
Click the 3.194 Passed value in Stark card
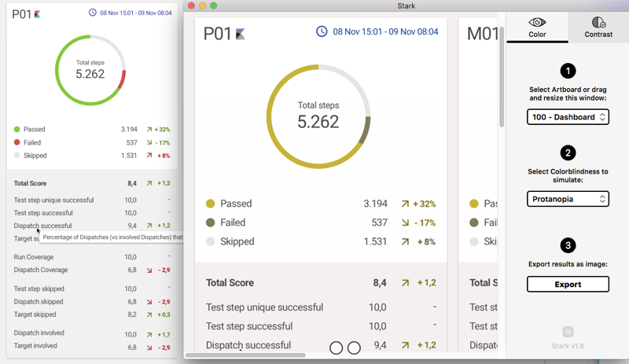click(x=376, y=204)
